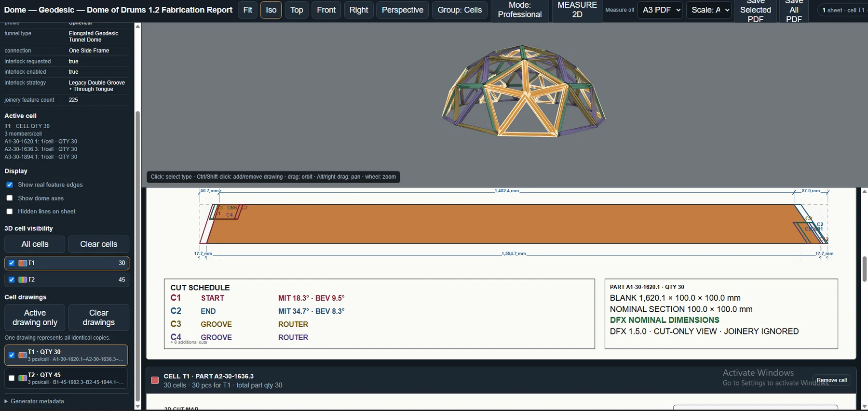
Task: Open the A3 PDF page size dropdown
Action: click(660, 10)
